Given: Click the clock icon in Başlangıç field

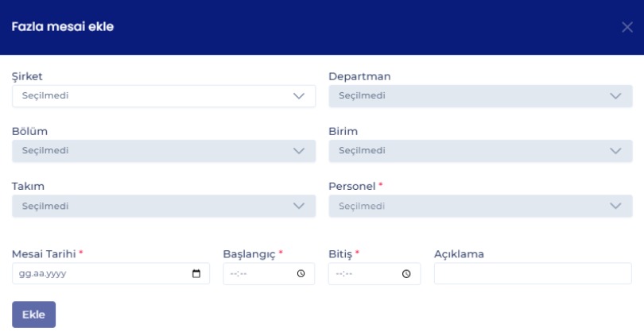Looking at the screenshot, I should coord(301,274).
